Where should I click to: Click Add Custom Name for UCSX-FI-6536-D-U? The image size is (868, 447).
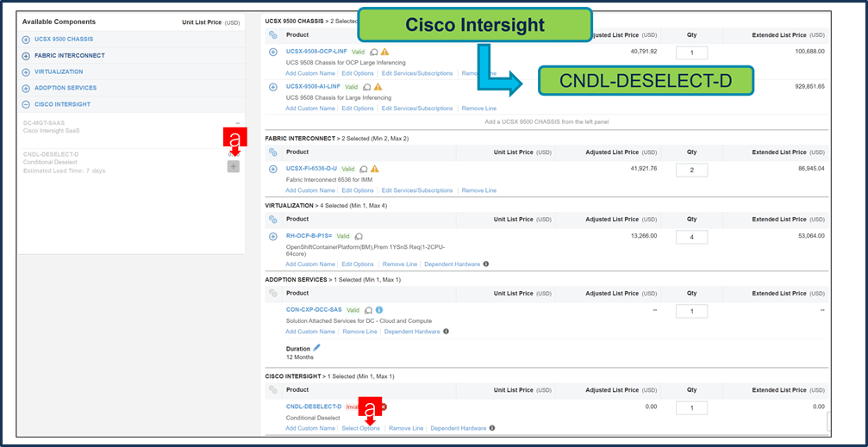[310, 190]
